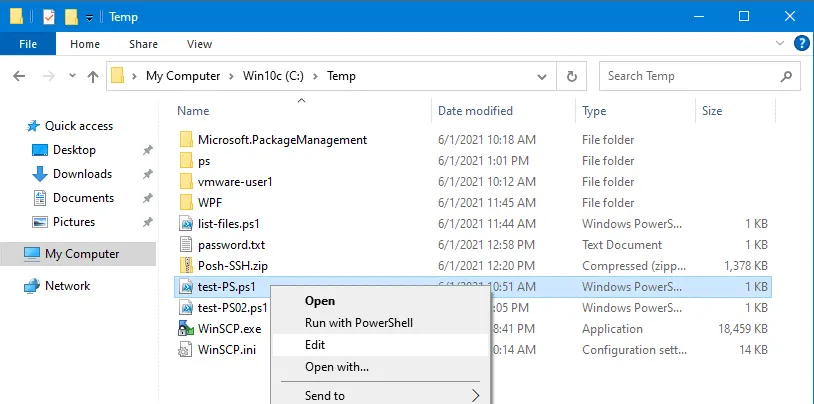Click the Help question mark icon
The image size is (814, 404).
801,43
